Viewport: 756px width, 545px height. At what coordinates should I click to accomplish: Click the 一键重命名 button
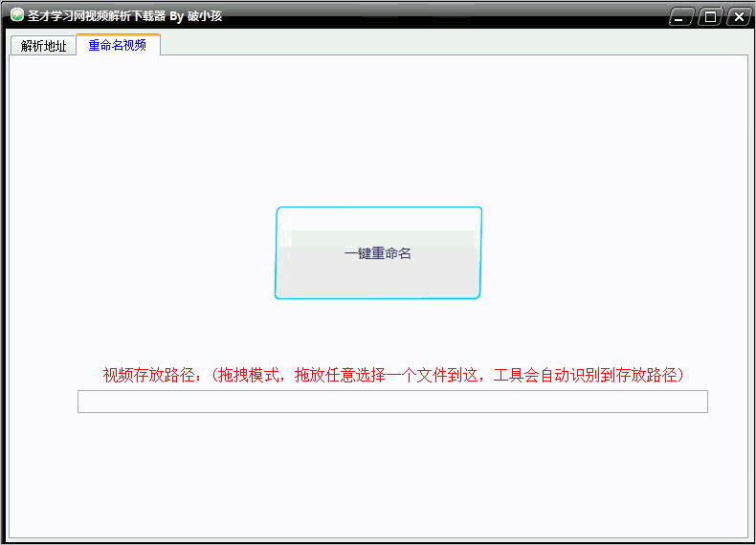[x=379, y=253]
